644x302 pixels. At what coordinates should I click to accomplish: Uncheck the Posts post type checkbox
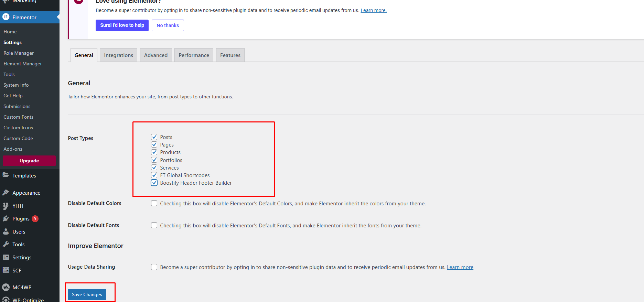pyautogui.click(x=154, y=137)
